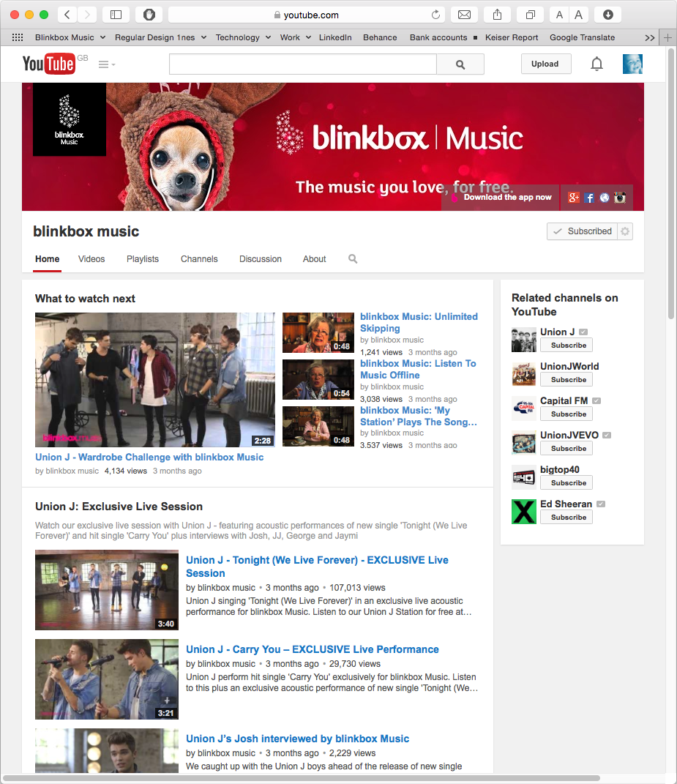677x784 pixels.
Task: Open the Google+ icon on the channel banner
Action: (574, 198)
